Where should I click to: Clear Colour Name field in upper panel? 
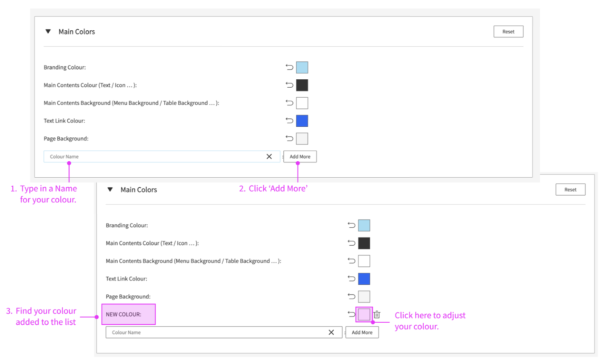[269, 156]
